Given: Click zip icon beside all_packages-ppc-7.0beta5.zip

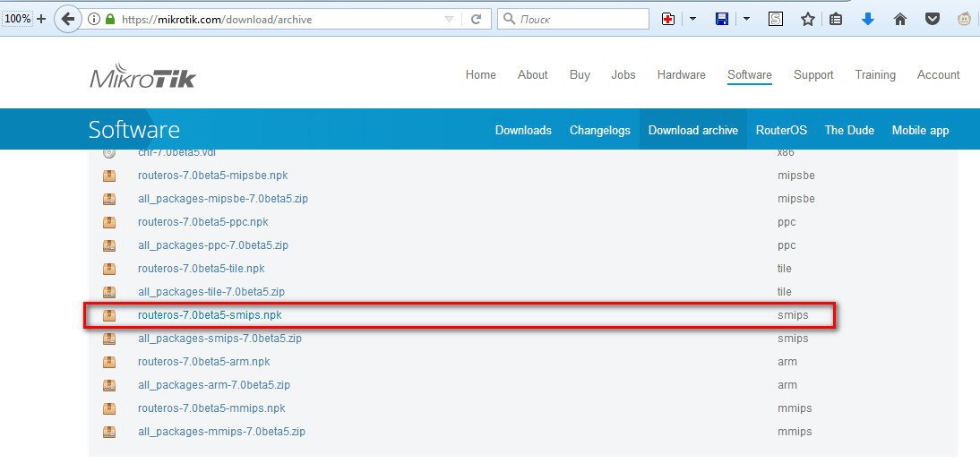Looking at the screenshot, I should click(109, 245).
